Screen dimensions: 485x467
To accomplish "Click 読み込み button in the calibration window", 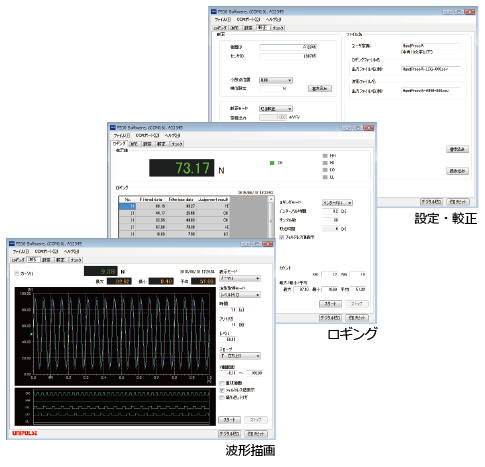I will click(x=458, y=171).
